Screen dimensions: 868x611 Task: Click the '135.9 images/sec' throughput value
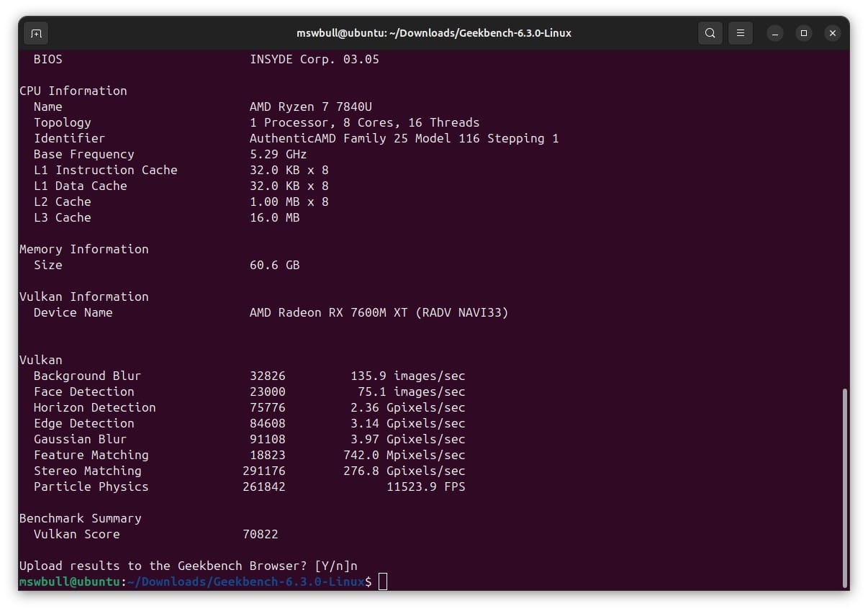(x=407, y=376)
